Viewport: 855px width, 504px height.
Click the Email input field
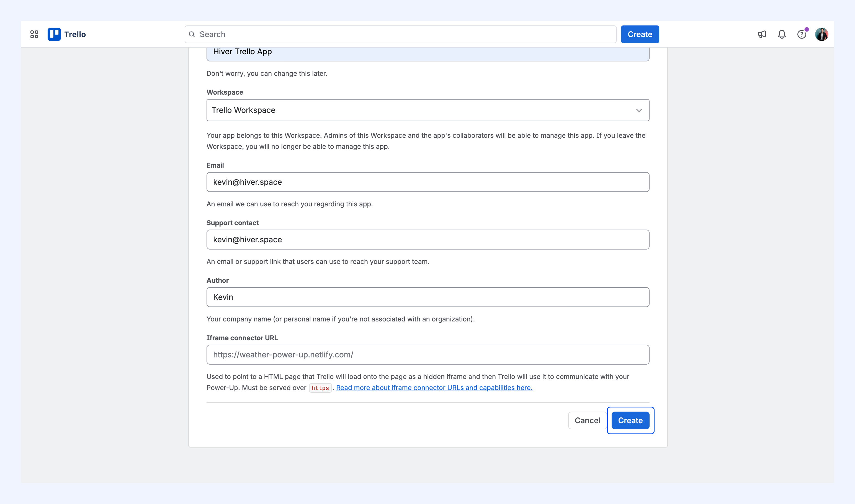tap(428, 182)
